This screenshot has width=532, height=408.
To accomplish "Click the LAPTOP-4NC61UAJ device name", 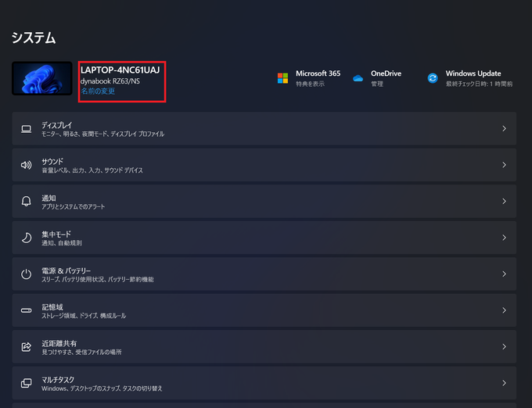I will (120, 70).
